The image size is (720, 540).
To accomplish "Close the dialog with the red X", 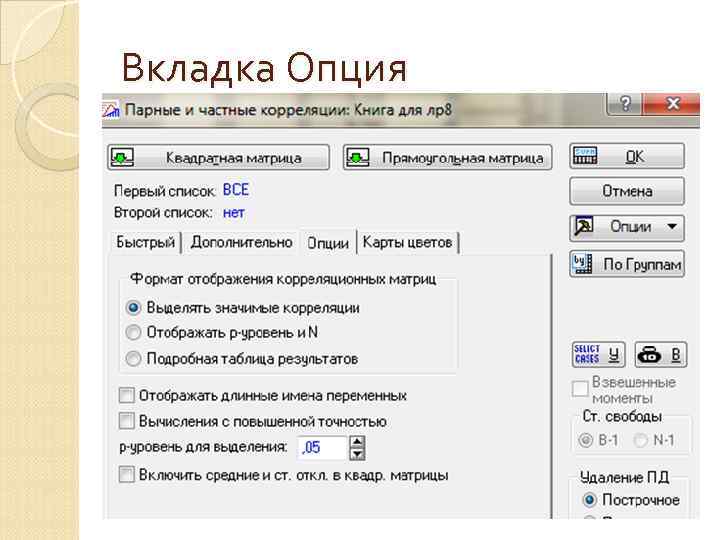I will pos(672,103).
